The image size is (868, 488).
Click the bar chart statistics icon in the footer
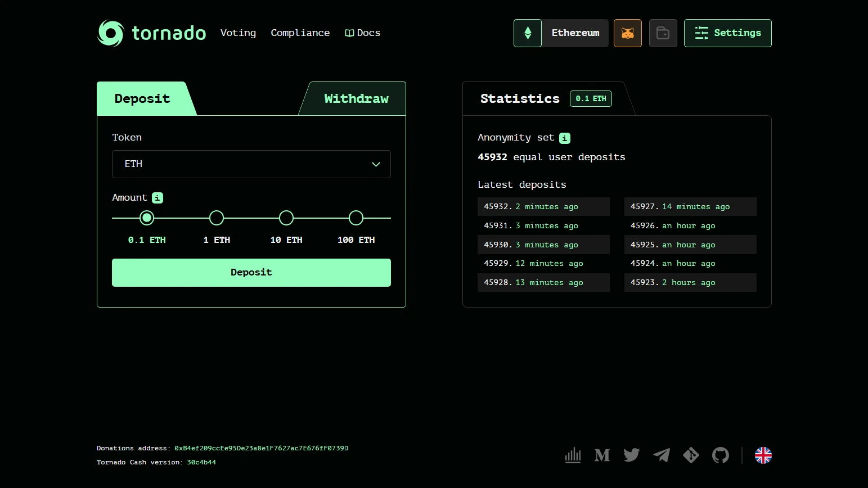[x=573, y=455]
